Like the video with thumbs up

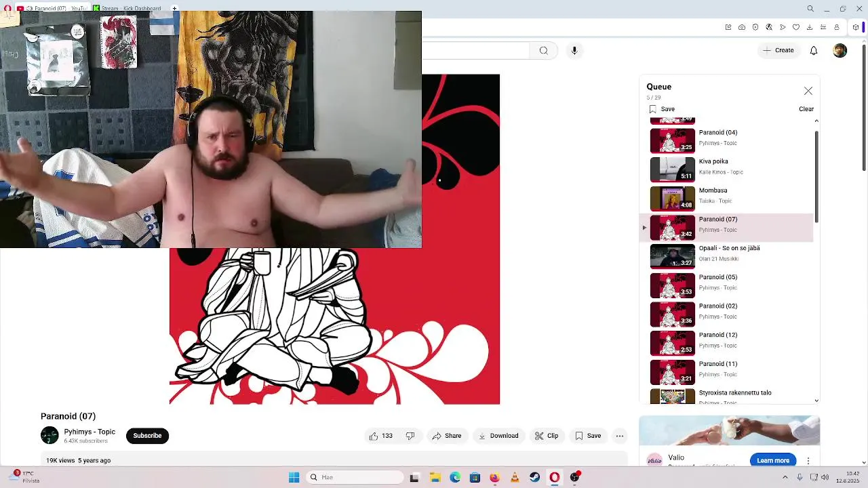coord(382,436)
